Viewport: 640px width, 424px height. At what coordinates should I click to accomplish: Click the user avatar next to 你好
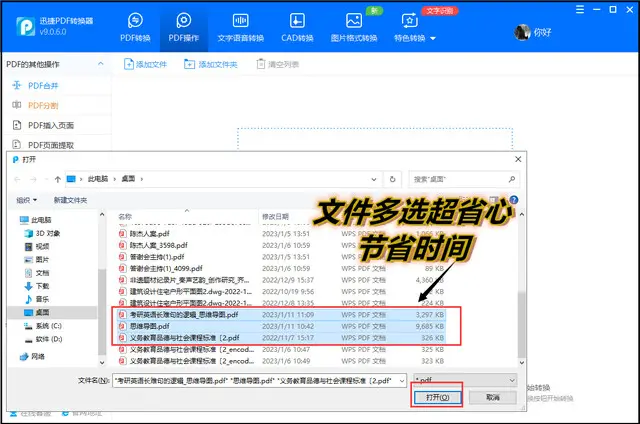pos(522,32)
